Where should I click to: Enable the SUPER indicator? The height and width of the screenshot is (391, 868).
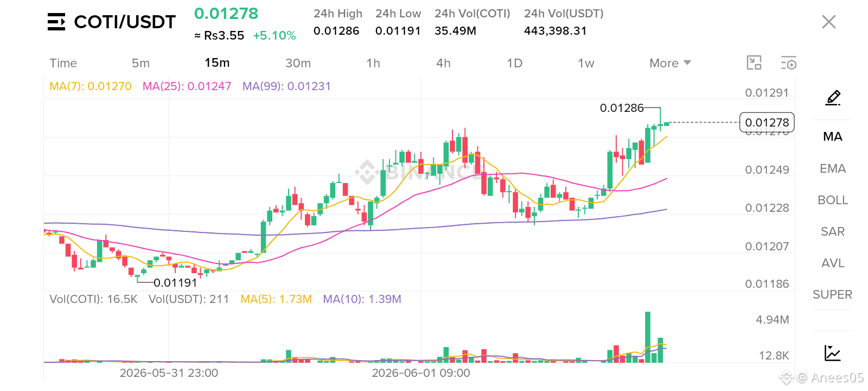[832, 294]
